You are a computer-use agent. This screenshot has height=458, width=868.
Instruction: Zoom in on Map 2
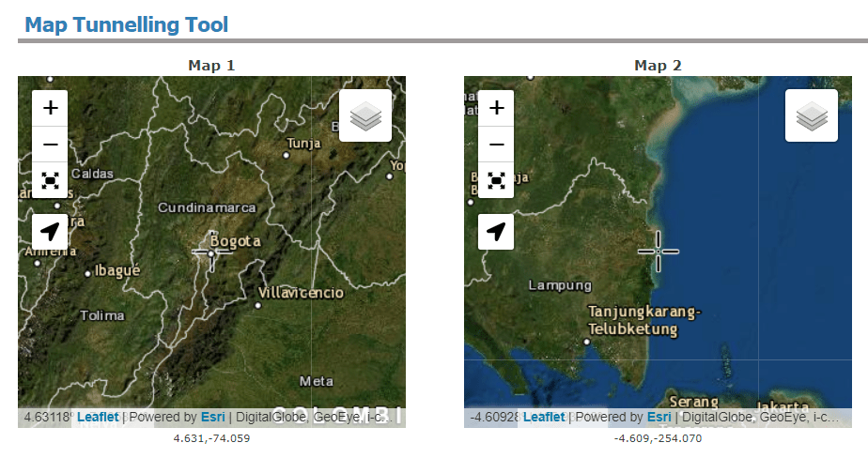pyautogui.click(x=496, y=108)
